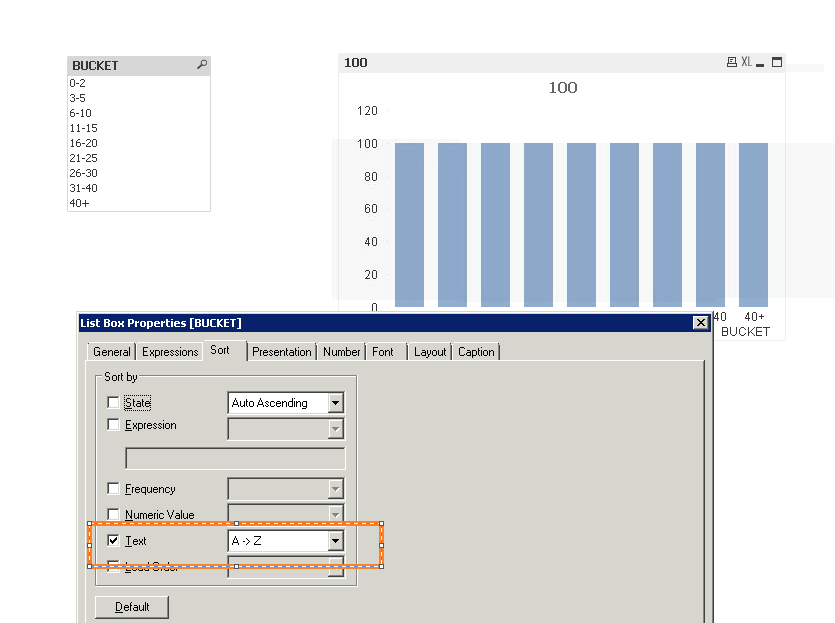835x623 pixels.
Task: Enable the Expression sort checkbox
Action: click(x=113, y=424)
